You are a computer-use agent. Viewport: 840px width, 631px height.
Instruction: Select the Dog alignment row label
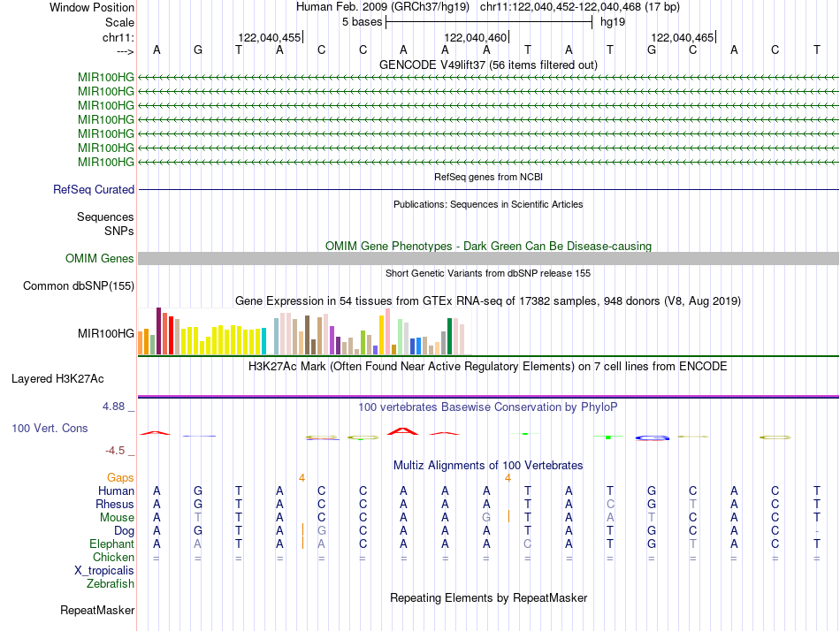click(x=125, y=531)
